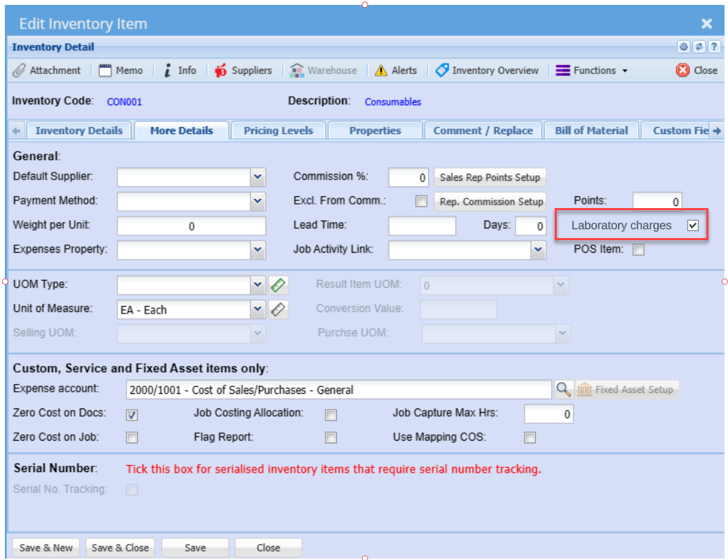Untick the Laboratory charges checkbox
The height and width of the screenshot is (560, 728).
(692, 226)
